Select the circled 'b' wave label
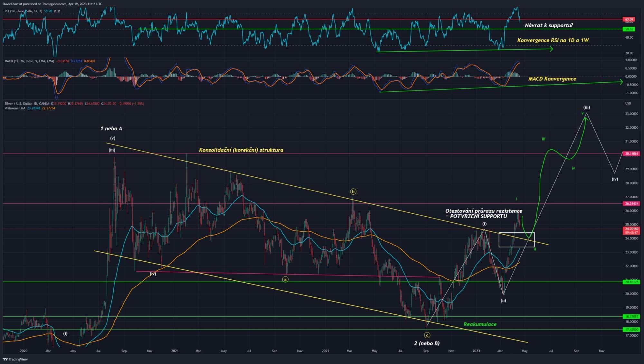644x364 pixels. point(353,191)
